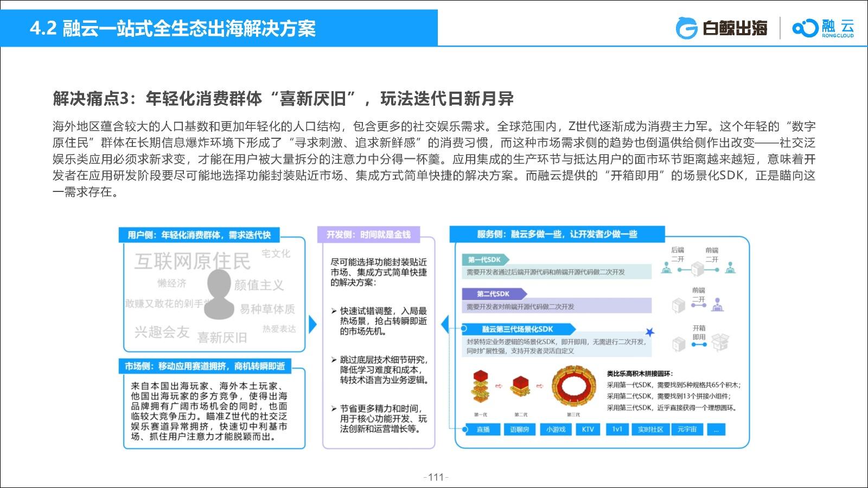Click the word "热爱表达" in the word cloud
The width and height of the screenshot is (868, 488).
coord(279,329)
